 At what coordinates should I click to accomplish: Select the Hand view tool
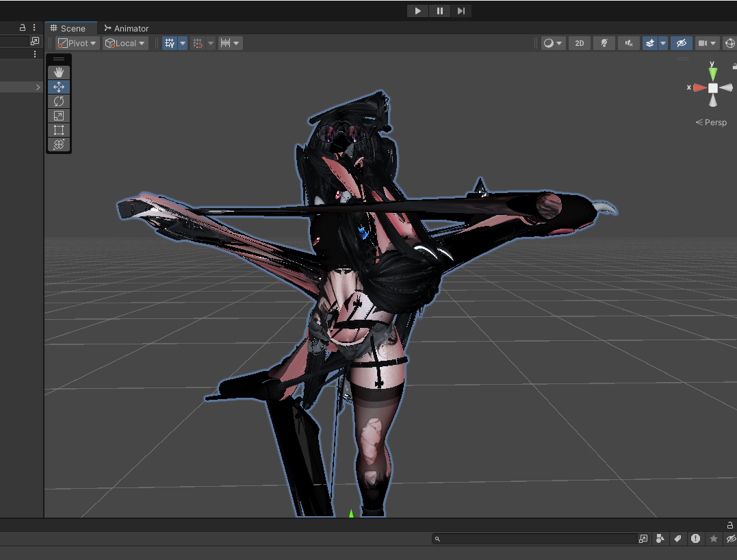click(x=59, y=73)
